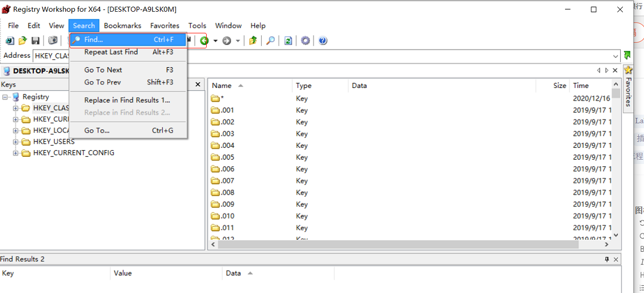The width and height of the screenshot is (644, 293).
Task: Open the Favorites menu
Action: [x=164, y=26]
